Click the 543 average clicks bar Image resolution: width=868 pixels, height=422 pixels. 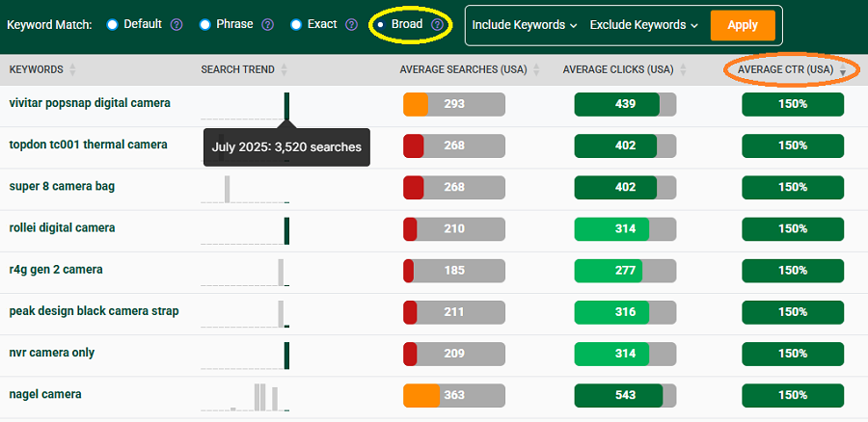(x=625, y=395)
